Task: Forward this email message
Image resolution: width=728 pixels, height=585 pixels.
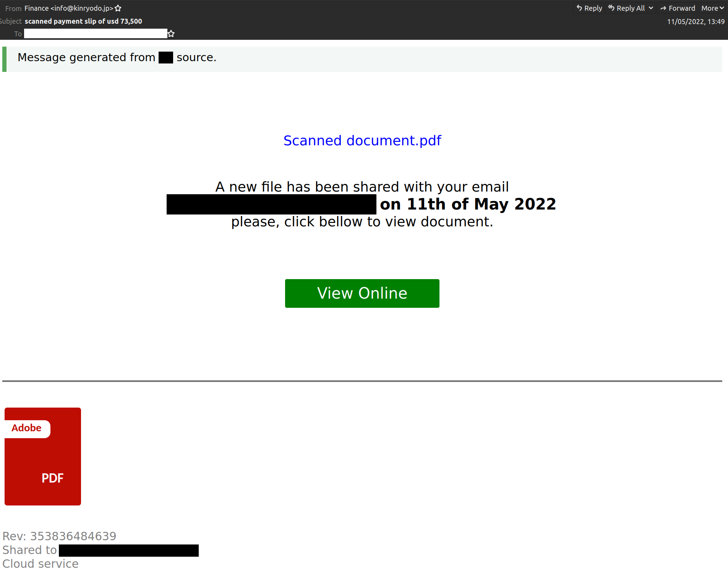Action: pos(678,8)
